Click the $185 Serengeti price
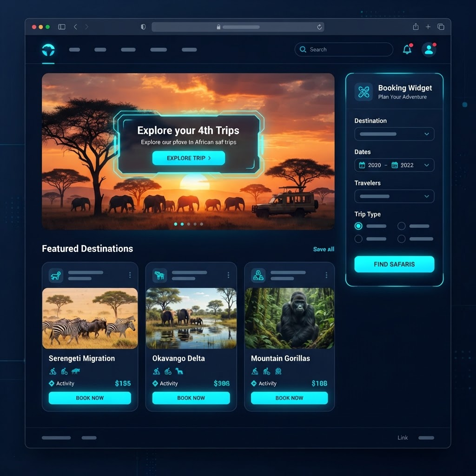The height and width of the screenshot is (476, 476). point(123,383)
